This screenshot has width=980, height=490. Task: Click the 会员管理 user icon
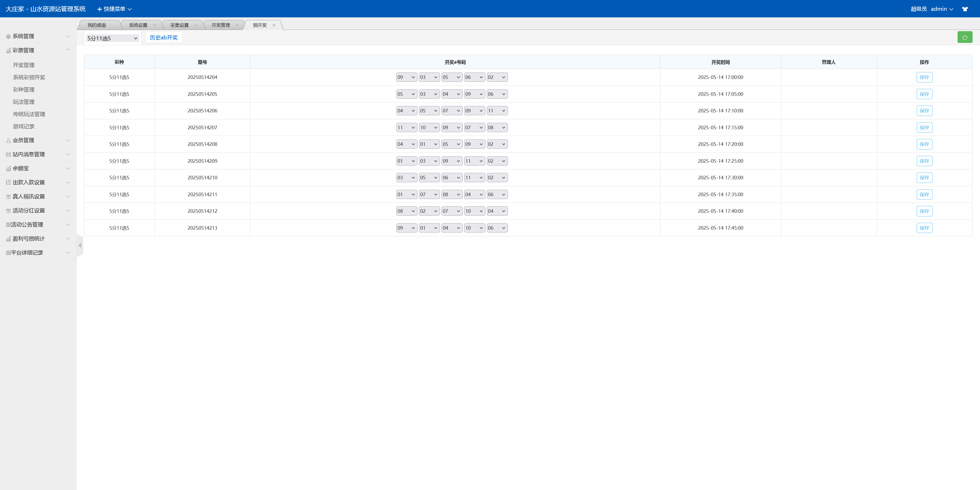point(8,141)
